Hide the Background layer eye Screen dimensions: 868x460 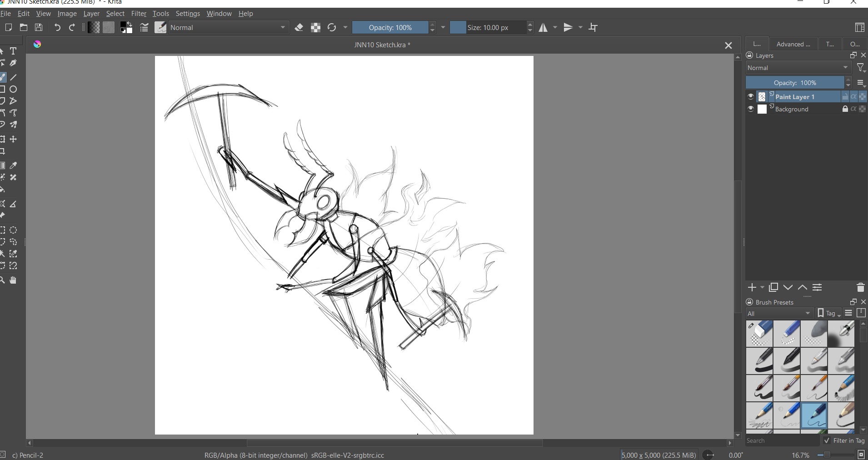click(x=751, y=109)
